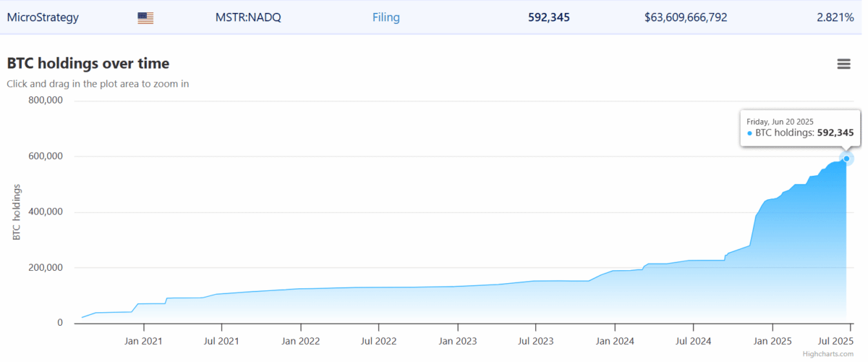Click the Jan 2021 x-axis label

click(142, 340)
